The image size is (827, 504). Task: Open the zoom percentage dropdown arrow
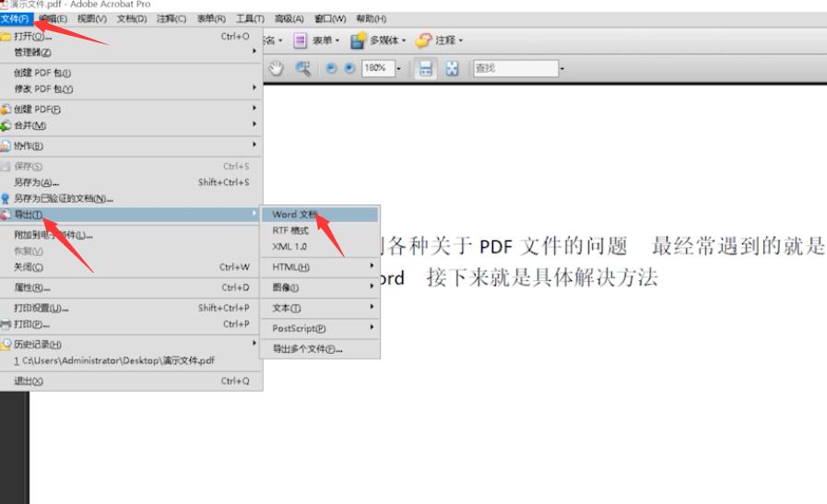398,68
